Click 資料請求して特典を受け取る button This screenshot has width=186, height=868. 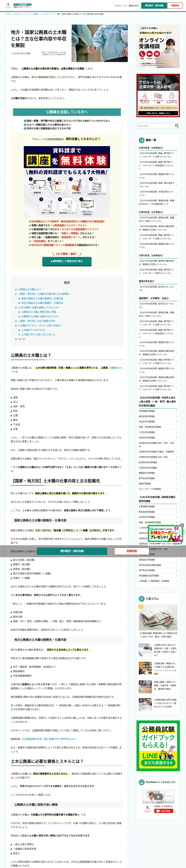(x=67, y=261)
